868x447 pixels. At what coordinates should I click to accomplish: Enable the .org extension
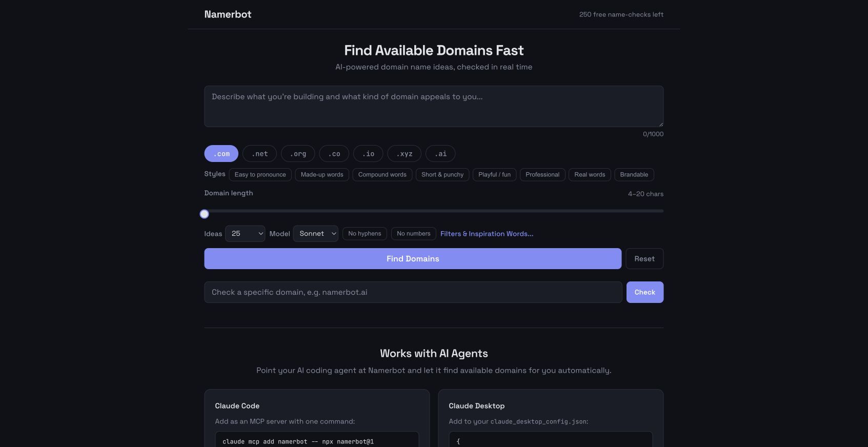298,154
